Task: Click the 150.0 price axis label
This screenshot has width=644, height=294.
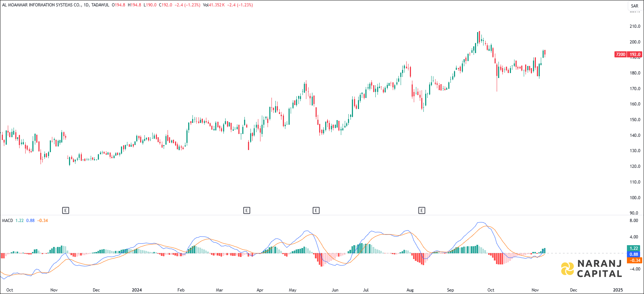Action: (635, 120)
